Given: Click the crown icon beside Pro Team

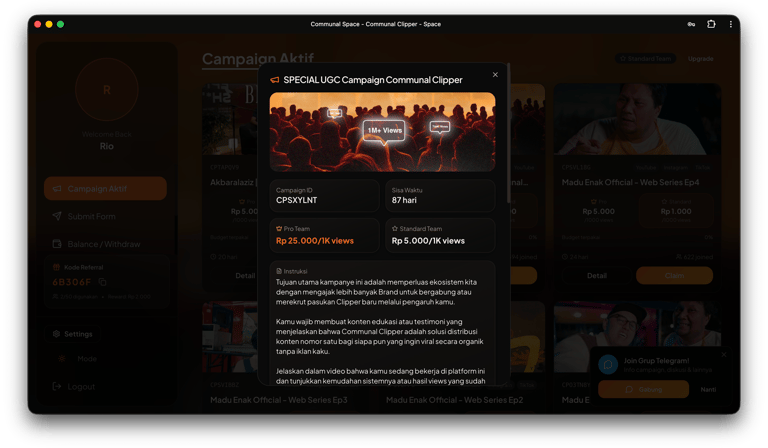Looking at the screenshot, I should (x=279, y=229).
